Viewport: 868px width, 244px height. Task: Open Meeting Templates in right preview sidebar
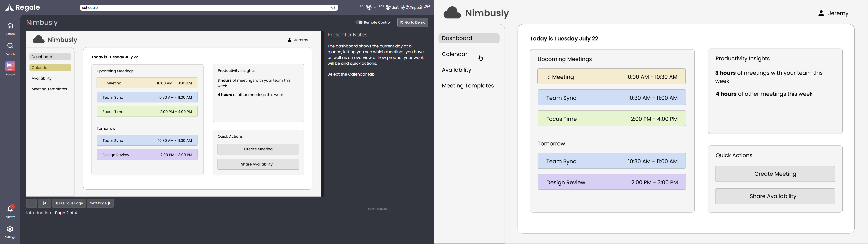[468, 86]
